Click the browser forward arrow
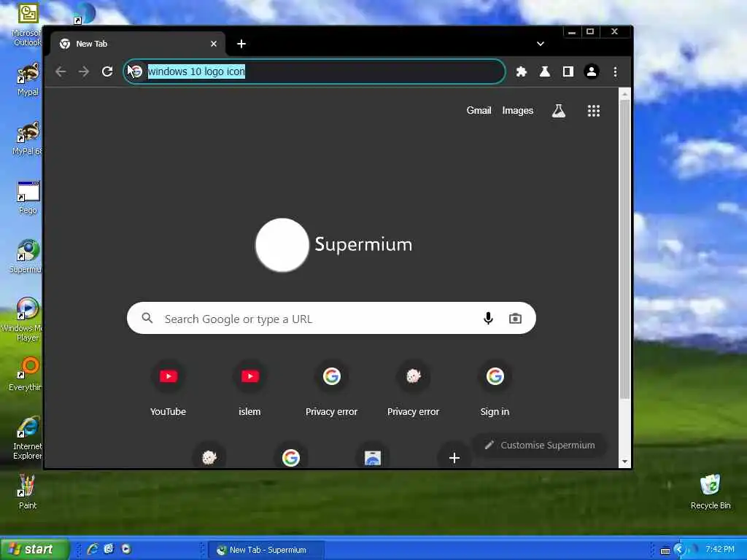747x560 pixels. 84,71
